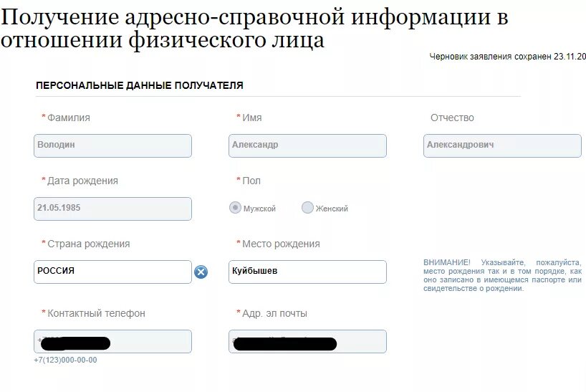The width and height of the screenshot is (586, 392).
Task: Click the Пол field label
Action: [251, 181]
